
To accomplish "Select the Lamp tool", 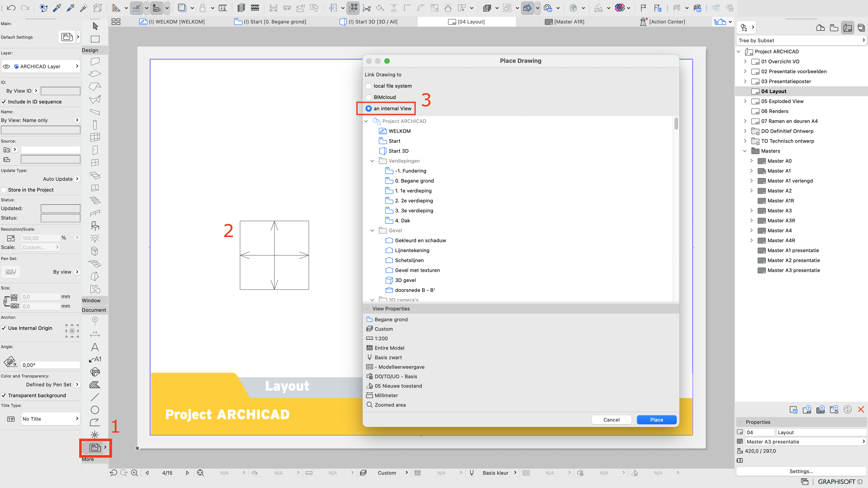I will [x=95, y=238].
